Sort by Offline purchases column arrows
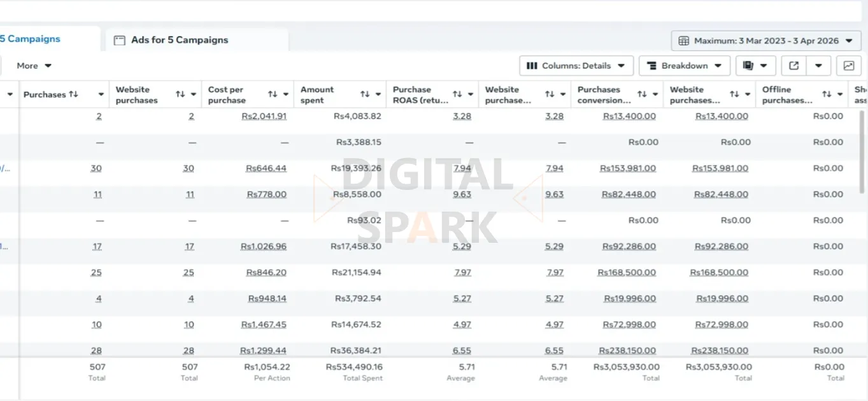 (827, 94)
